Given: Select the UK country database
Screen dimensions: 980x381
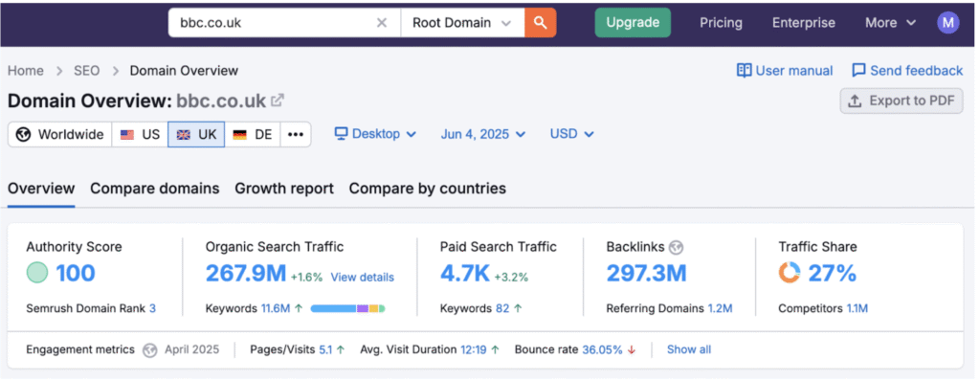Looking at the screenshot, I should (x=196, y=135).
